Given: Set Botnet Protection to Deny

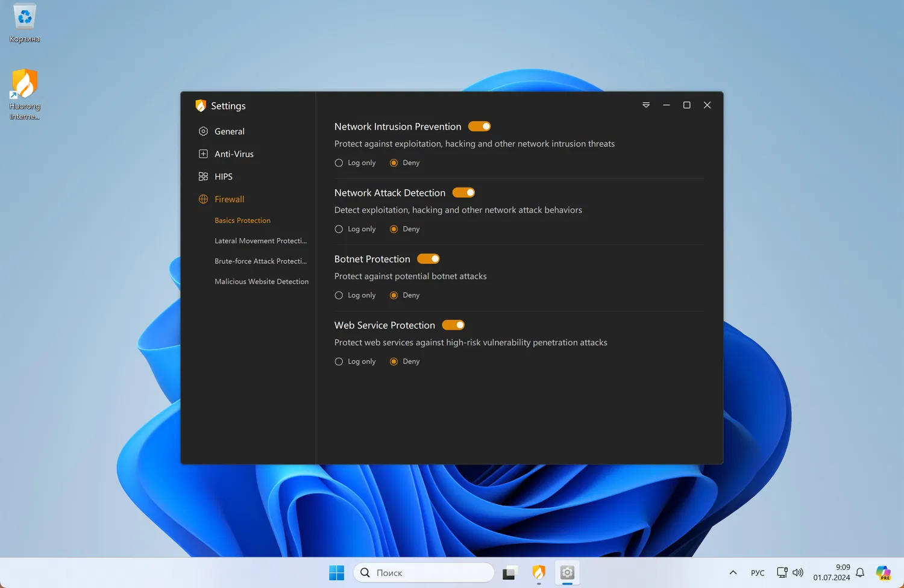Looking at the screenshot, I should pos(404,295).
